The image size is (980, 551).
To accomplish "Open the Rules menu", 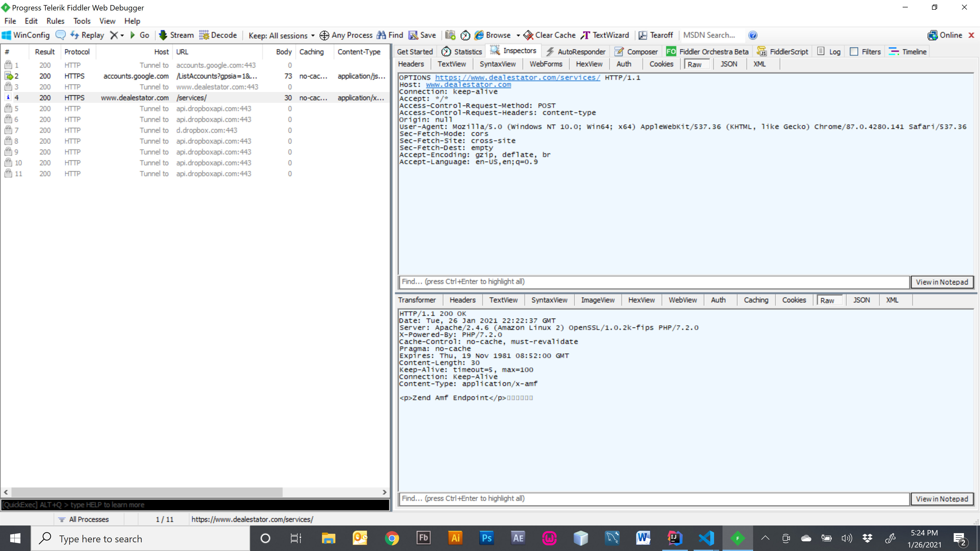I will point(55,21).
